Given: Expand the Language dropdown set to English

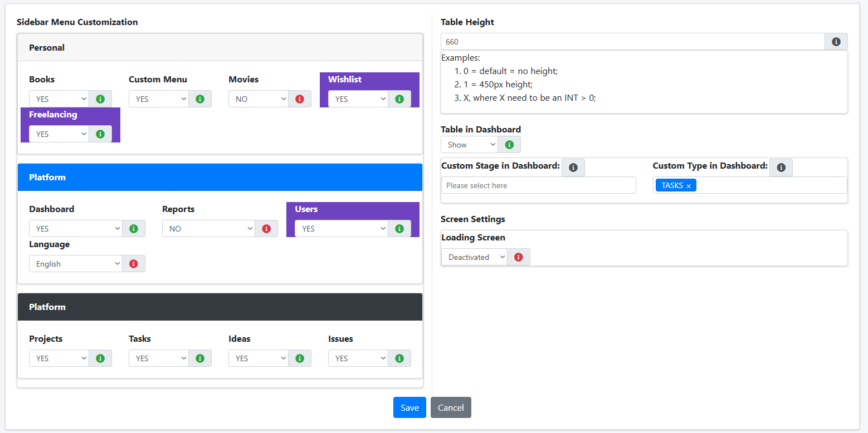Looking at the screenshot, I should pyautogui.click(x=76, y=264).
